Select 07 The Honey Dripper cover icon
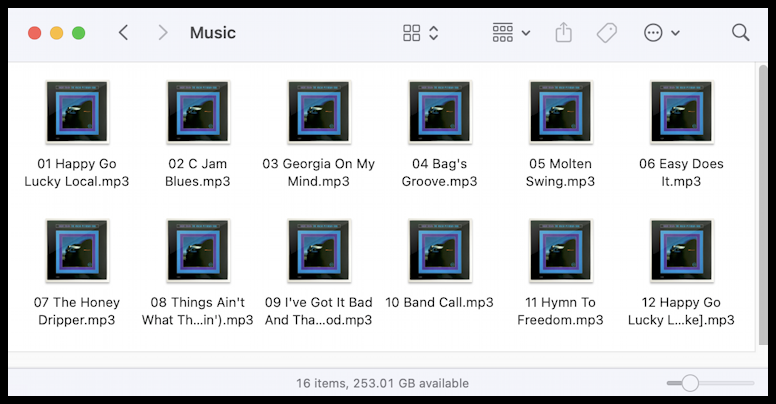The width and height of the screenshot is (776, 404). tap(77, 251)
